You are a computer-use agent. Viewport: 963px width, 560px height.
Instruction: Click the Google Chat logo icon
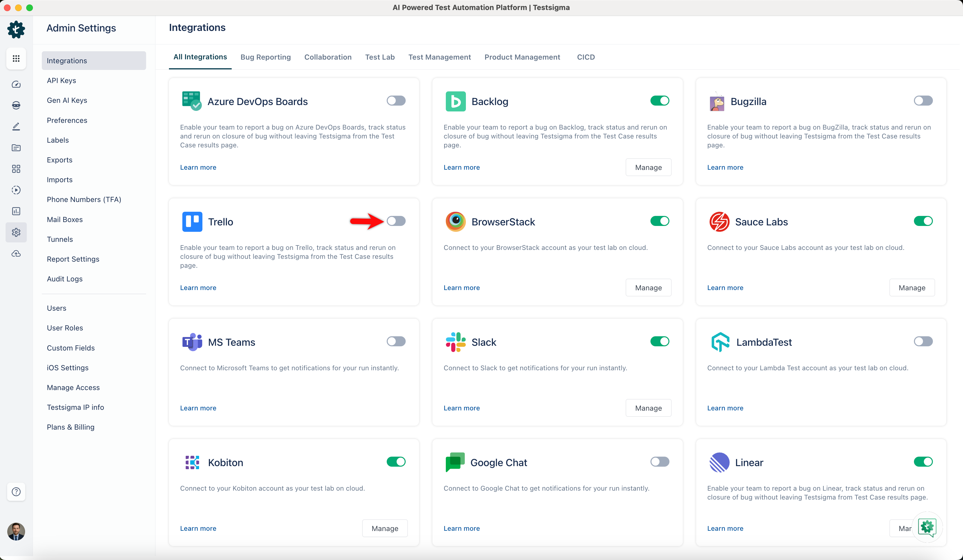pos(455,462)
